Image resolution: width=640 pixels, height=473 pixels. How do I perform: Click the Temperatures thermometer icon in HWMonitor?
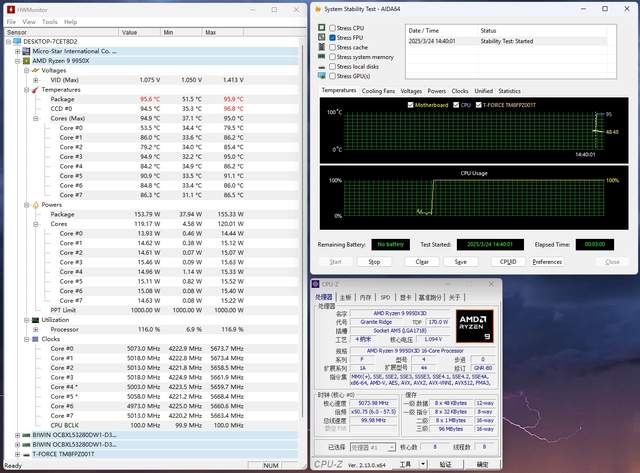[36, 90]
